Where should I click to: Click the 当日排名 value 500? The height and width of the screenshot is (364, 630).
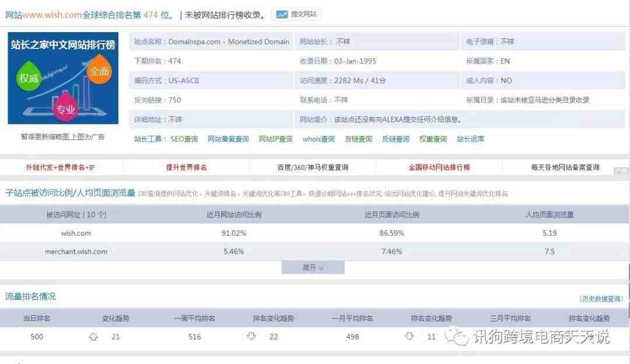click(37, 337)
